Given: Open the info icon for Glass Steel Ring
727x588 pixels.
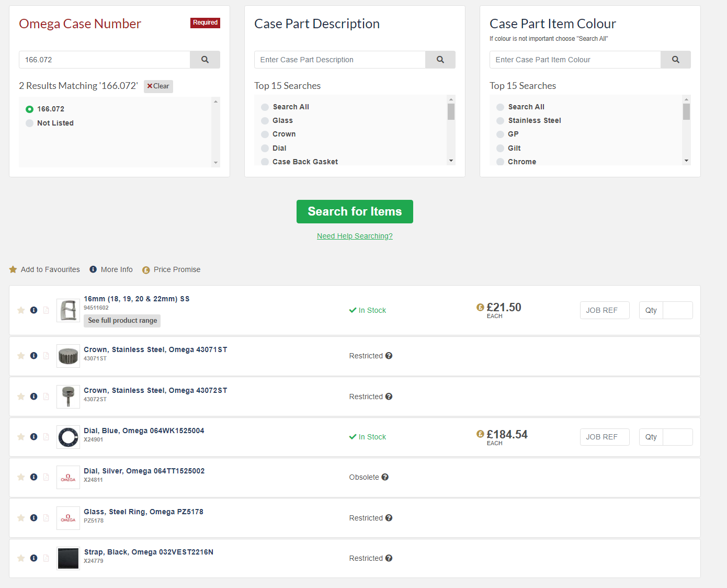Looking at the screenshot, I should (34, 518).
